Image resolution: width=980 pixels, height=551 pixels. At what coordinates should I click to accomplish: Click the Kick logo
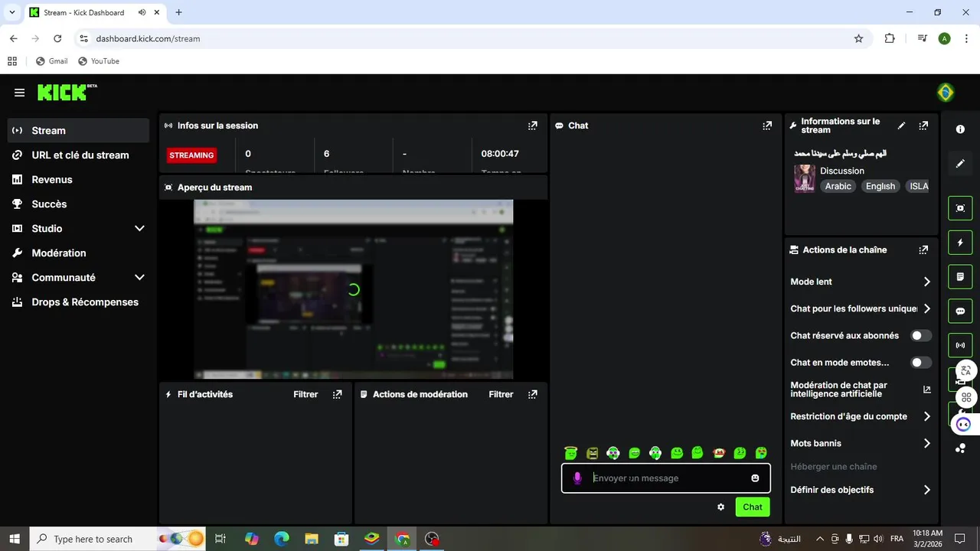coord(67,92)
